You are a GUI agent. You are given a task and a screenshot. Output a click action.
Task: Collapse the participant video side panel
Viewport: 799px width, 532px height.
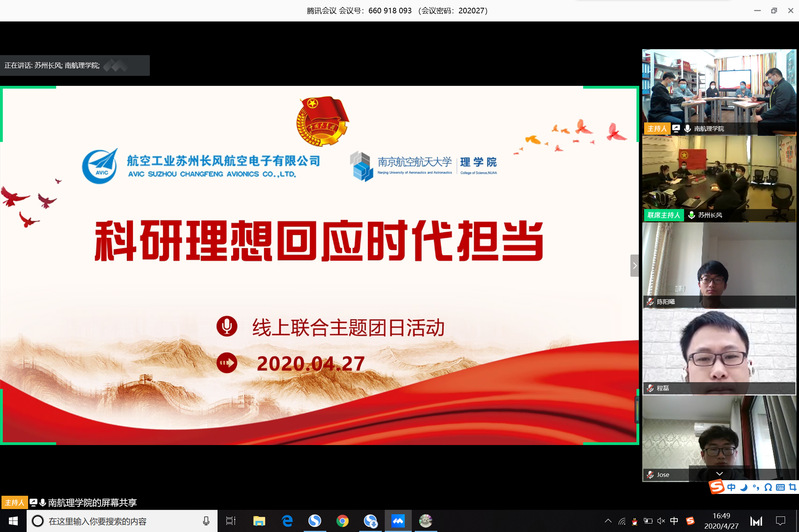[x=634, y=265]
